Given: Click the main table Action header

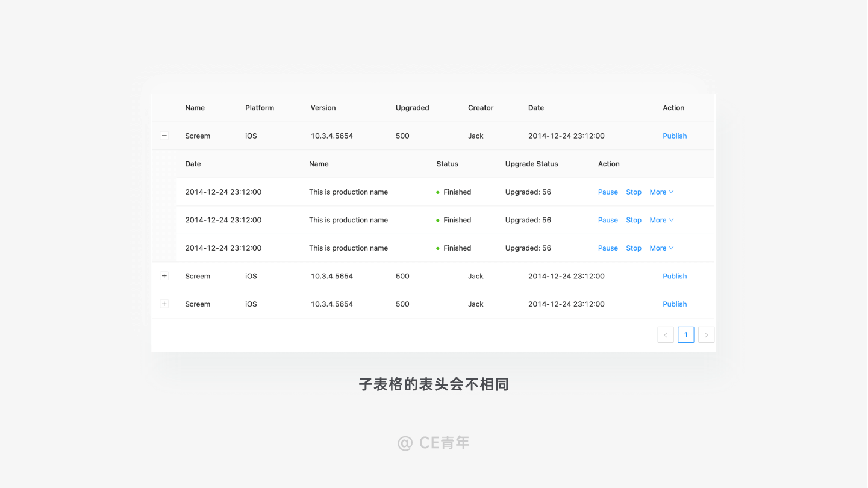Looking at the screenshot, I should (x=673, y=108).
